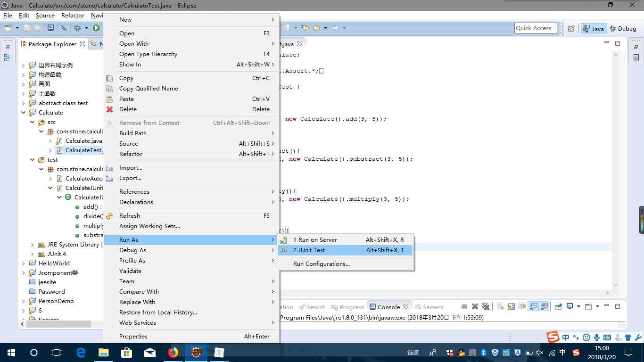This screenshot has width=644, height=362.
Task: Open File Explorer from the taskbar
Action: point(103,352)
